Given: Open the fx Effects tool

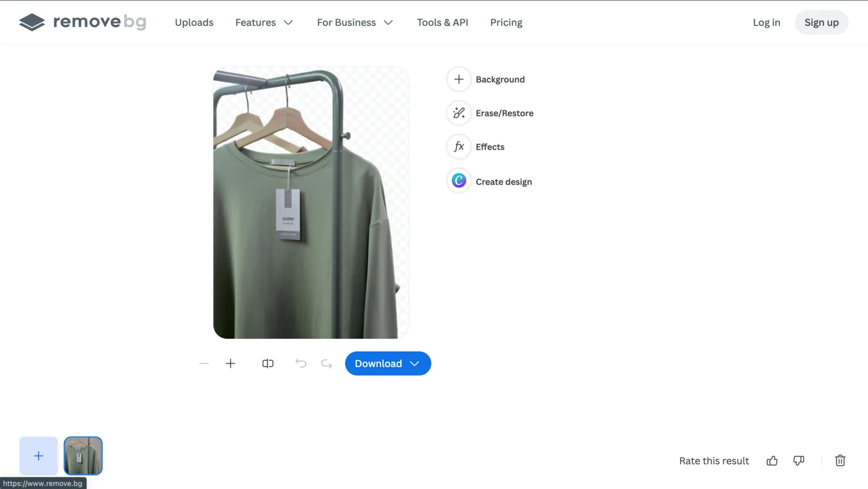Looking at the screenshot, I should [458, 147].
